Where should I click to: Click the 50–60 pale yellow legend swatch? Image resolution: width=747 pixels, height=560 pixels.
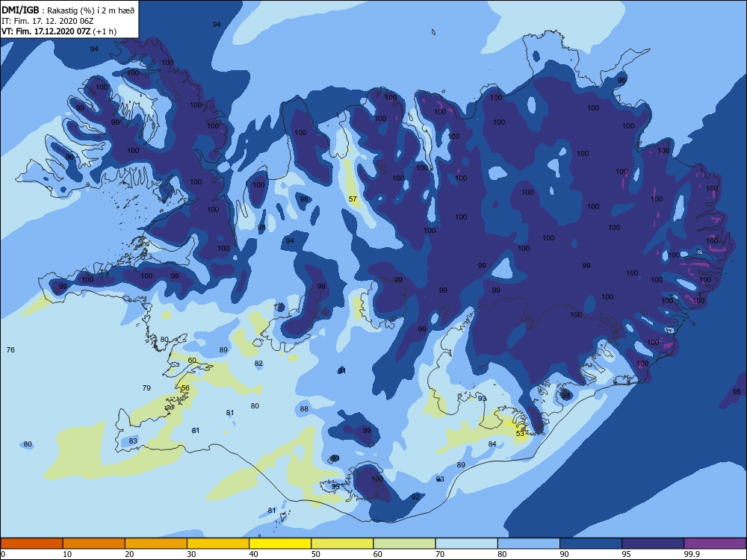[343, 544]
